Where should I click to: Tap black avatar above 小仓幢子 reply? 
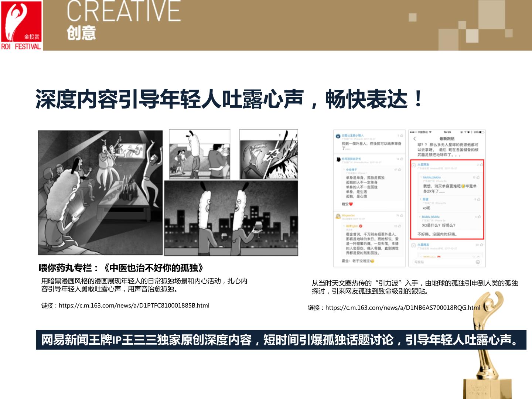[338, 159]
